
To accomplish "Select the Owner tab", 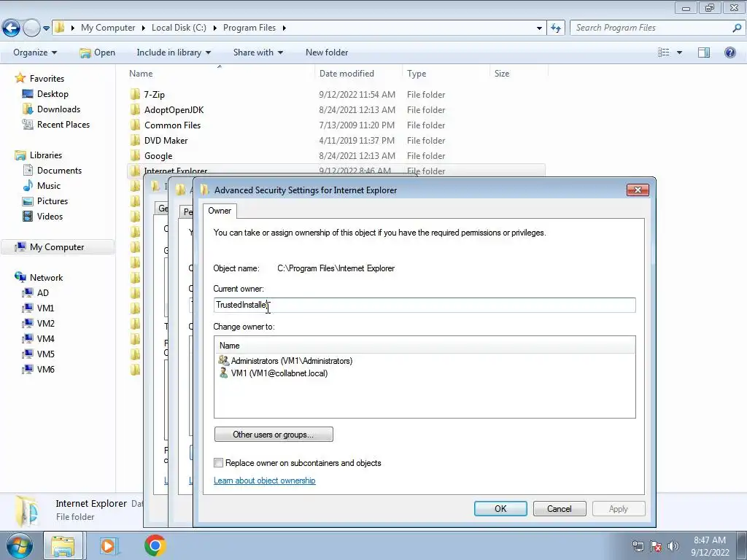I will (220, 211).
